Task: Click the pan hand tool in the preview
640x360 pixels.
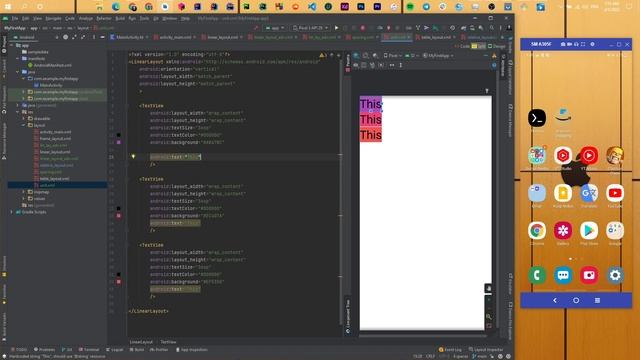Action: 488,288
